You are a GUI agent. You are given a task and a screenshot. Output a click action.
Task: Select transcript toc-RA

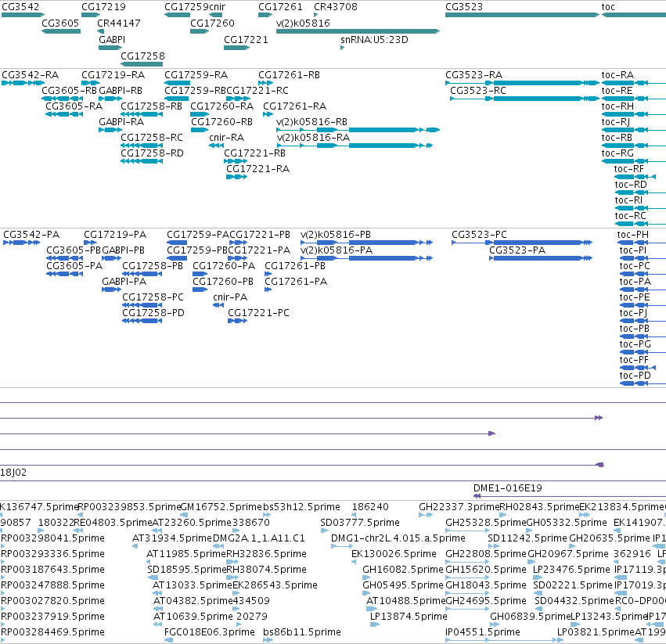617,75
